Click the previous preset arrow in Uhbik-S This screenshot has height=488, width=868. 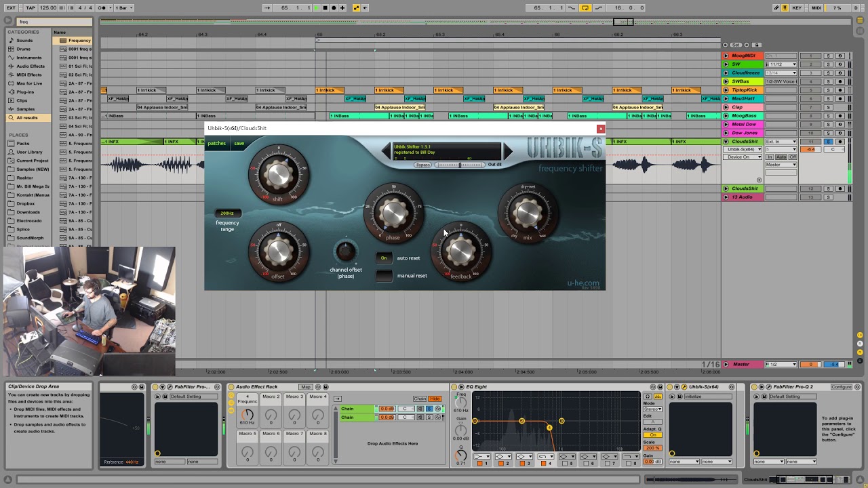click(x=387, y=150)
